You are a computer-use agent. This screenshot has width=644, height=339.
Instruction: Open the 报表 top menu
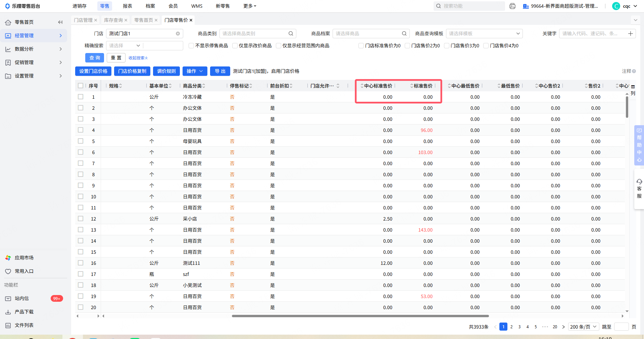pyautogui.click(x=127, y=6)
